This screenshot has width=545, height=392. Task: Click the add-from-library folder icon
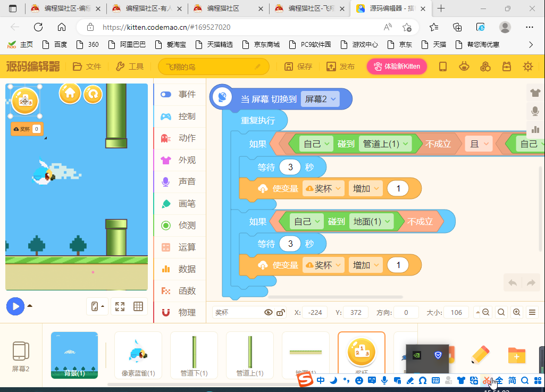coord(516,355)
